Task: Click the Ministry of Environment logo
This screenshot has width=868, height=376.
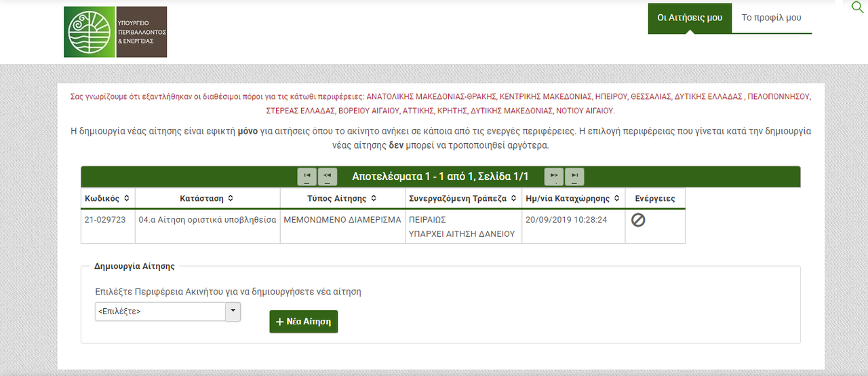Action: [115, 32]
